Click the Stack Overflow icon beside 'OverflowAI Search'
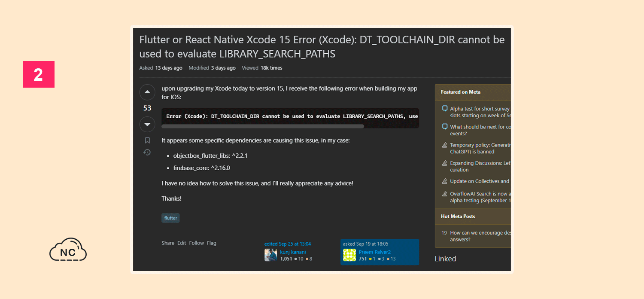Viewport: 644px width, 299px height. [x=445, y=194]
